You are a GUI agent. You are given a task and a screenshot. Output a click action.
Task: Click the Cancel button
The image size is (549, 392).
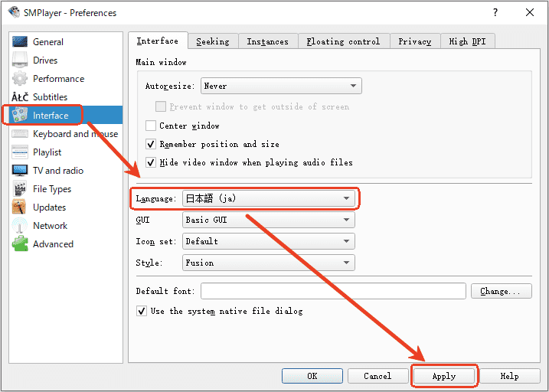[377, 376]
